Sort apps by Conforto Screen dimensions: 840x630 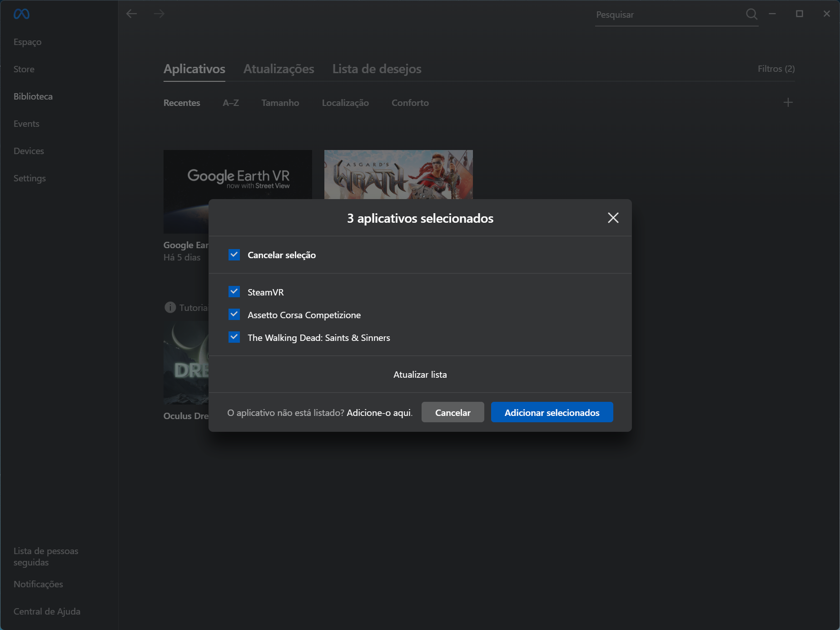[x=410, y=103]
